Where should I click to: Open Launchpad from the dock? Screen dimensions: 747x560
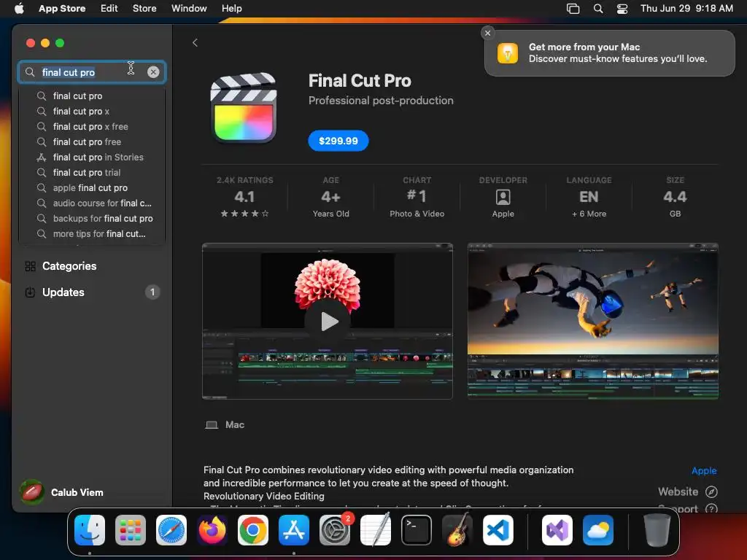(x=131, y=530)
